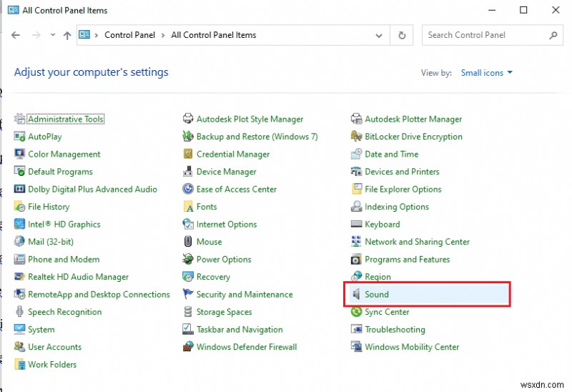Click the BitLocker Drive Encryption icon
The width and height of the screenshot is (572, 392).
click(357, 137)
